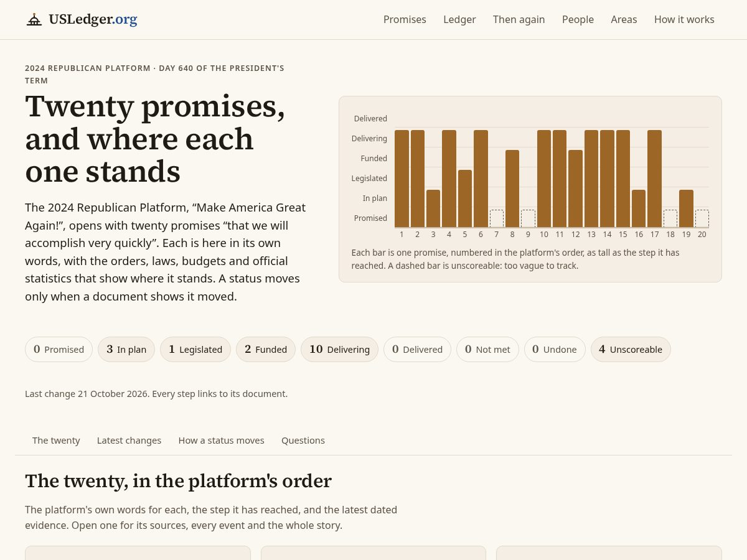
Task: Select The twenty tab
Action: click(x=56, y=440)
